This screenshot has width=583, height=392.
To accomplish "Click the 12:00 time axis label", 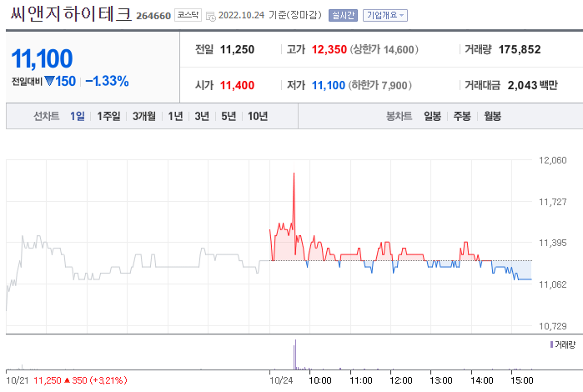I will pyautogui.click(x=401, y=380).
